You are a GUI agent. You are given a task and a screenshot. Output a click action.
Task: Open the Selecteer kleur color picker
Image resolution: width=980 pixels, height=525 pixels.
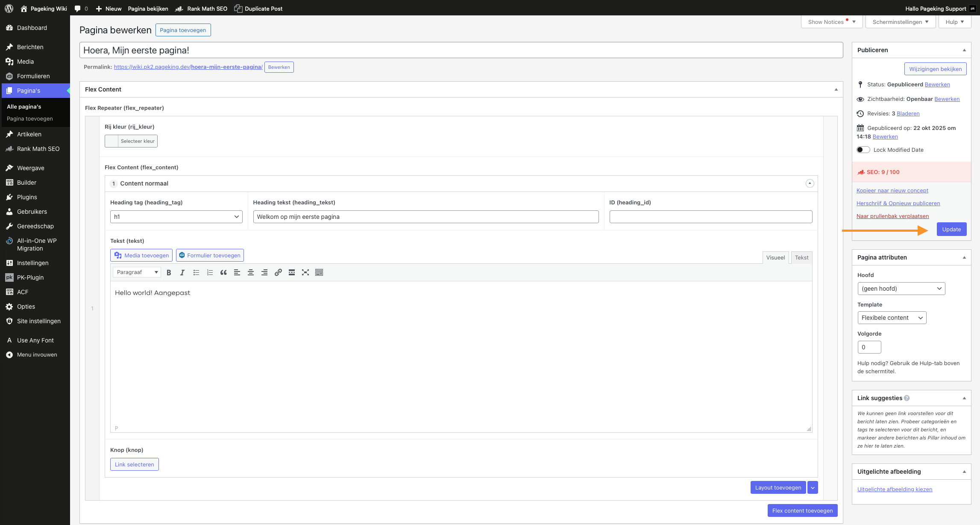point(131,141)
